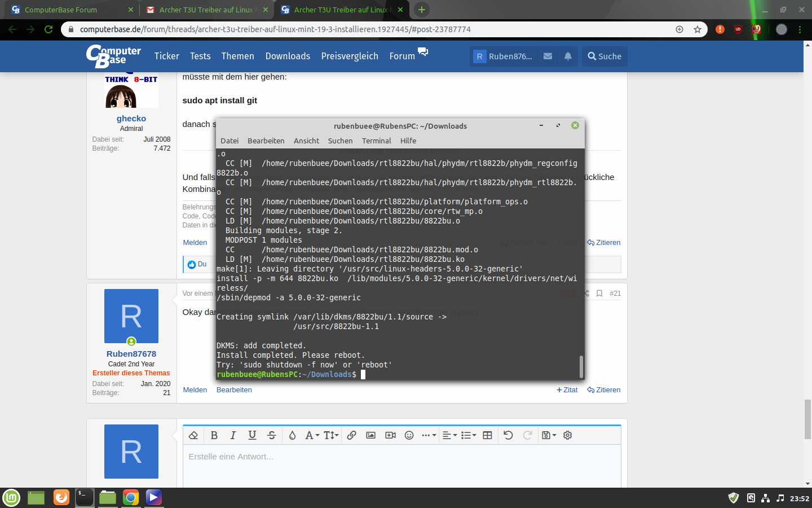Screen dimensions: 812x508
Task: Insert media with the video icon
Action: click(390, 435)
